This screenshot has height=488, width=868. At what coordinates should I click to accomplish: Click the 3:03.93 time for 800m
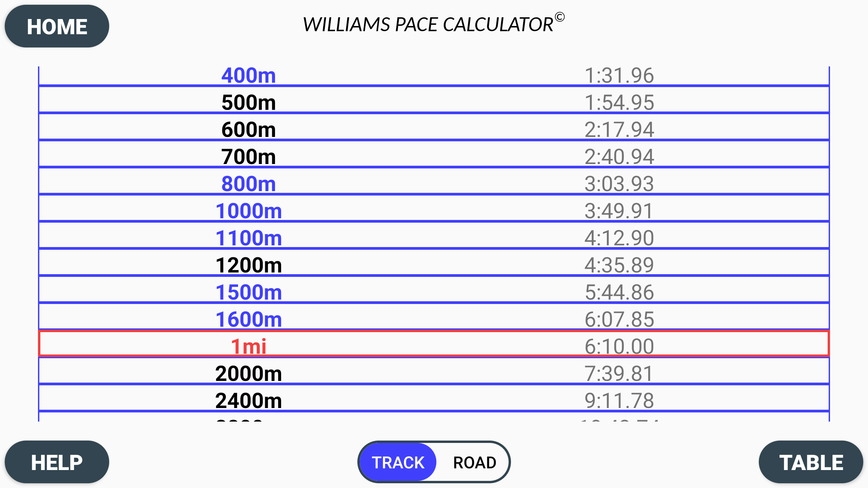(618, 184)
